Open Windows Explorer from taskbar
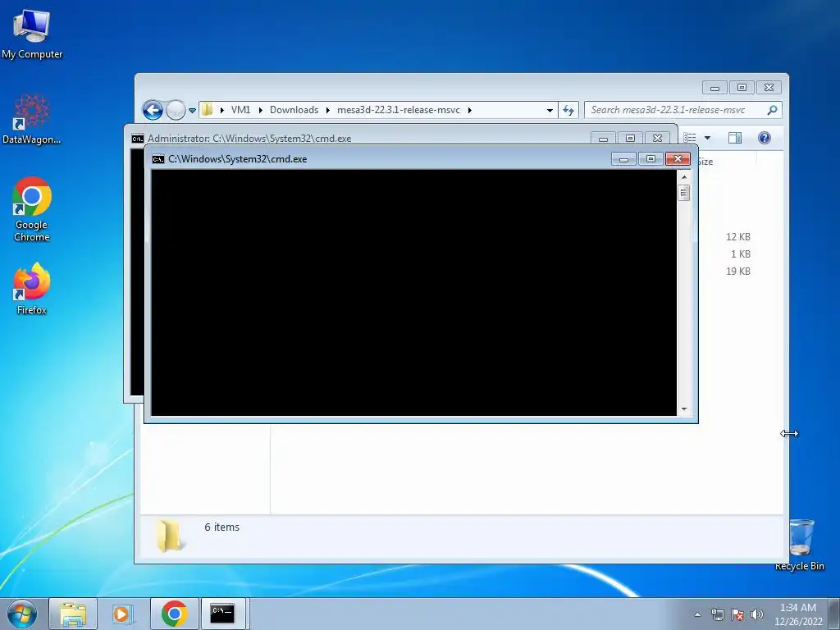Image resolution: width=840 pixels, height=630 pixels. [73, 614]
